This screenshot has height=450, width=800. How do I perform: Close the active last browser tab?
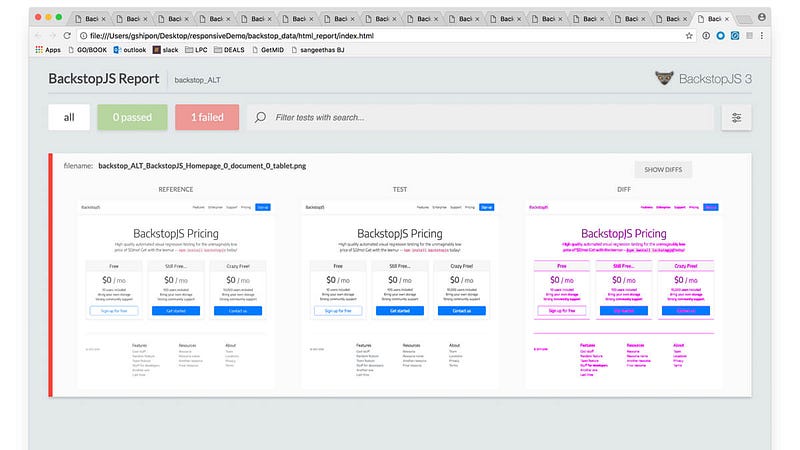click(727, 19)
